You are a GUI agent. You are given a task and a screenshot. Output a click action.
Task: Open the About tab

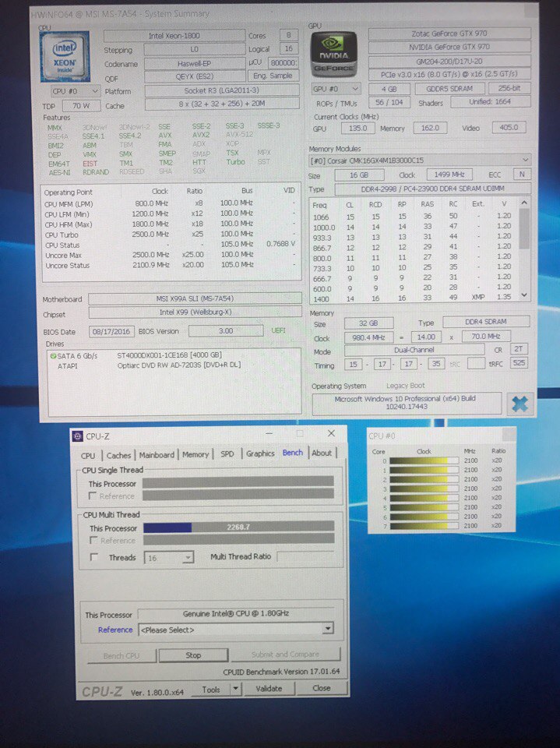(322, 453)
